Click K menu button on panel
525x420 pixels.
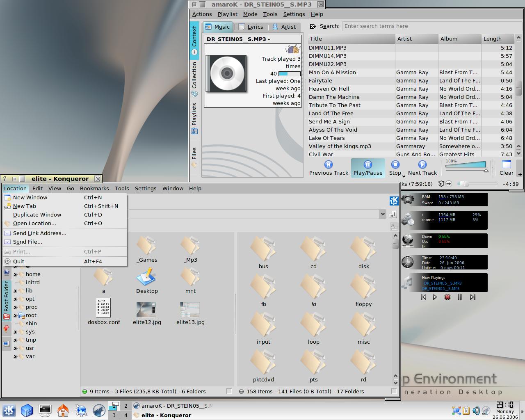pos(9,410)
